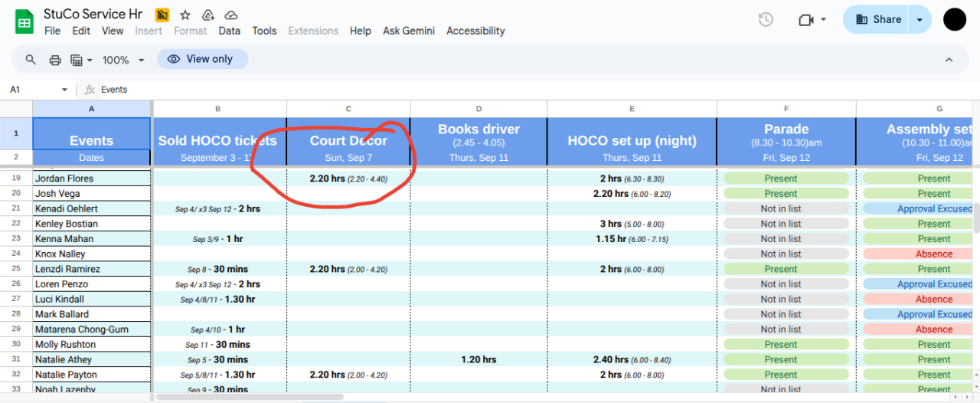
Task: Click the Google Sheets home logo
Action: coord(24,21)
